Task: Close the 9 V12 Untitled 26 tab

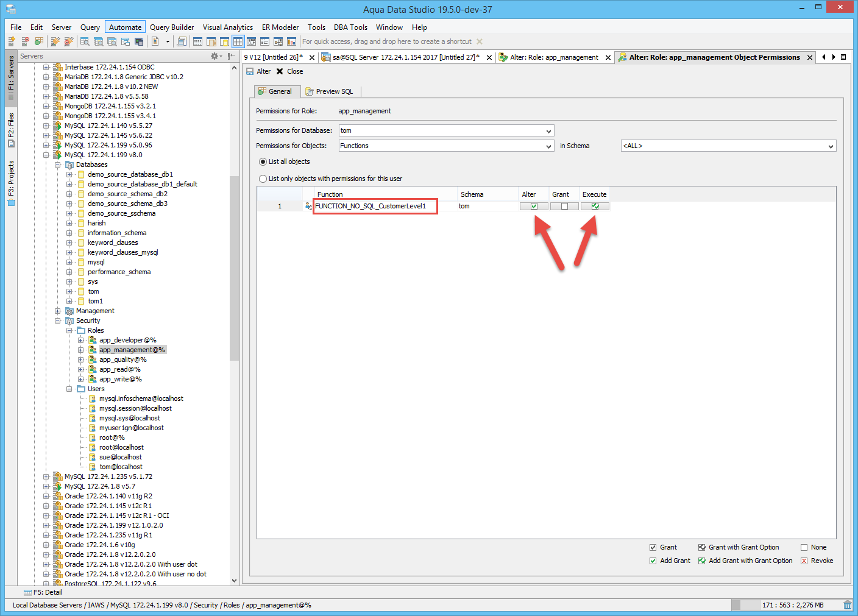Action: click(312, 57)
